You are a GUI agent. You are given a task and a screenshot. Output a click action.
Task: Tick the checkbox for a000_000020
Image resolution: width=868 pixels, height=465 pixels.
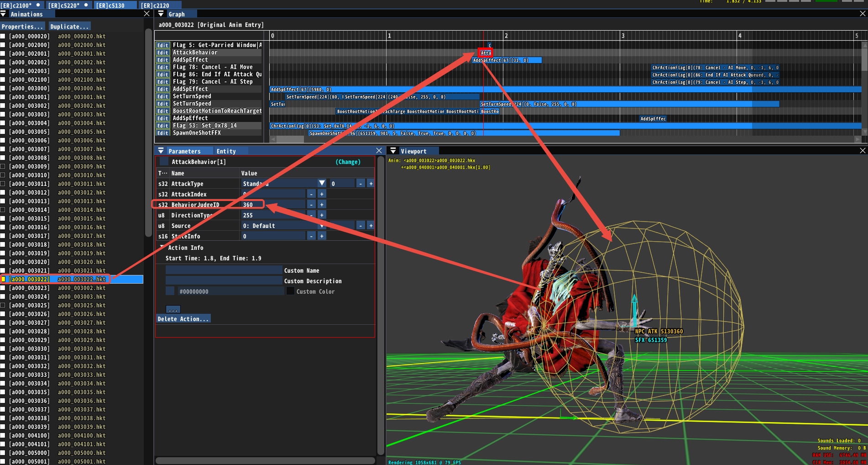coord(3,36)
